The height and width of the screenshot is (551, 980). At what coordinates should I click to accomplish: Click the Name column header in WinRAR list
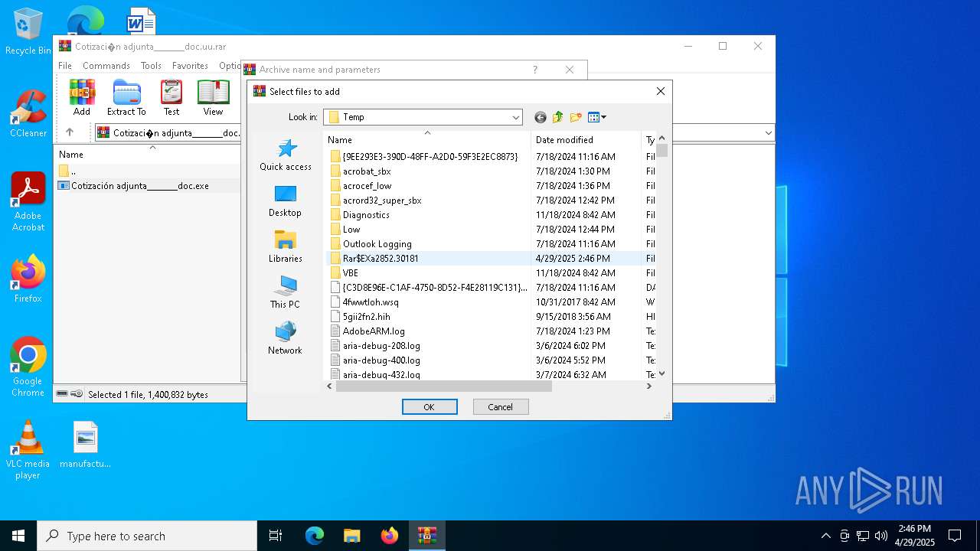tap(147, 155)
